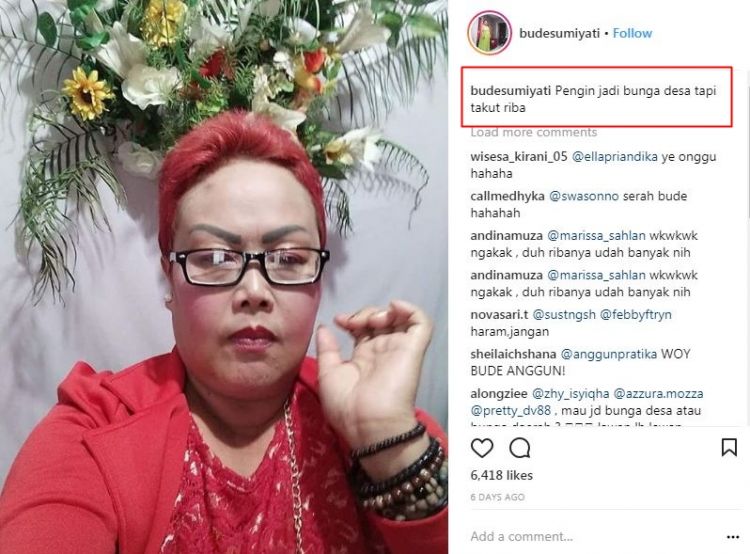Open callmedhyka commenter profile

tap(507, 196)
